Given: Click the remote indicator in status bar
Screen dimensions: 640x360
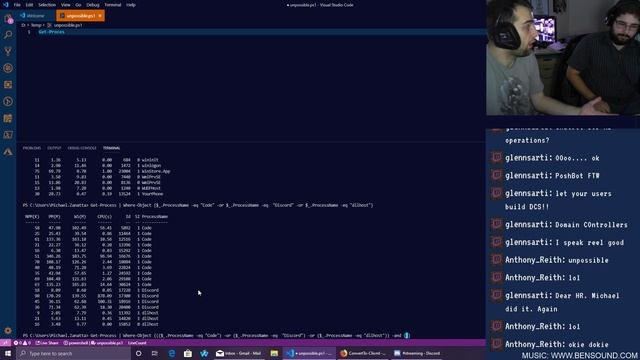Looking at the screenshot, I should tap(5, 343).
